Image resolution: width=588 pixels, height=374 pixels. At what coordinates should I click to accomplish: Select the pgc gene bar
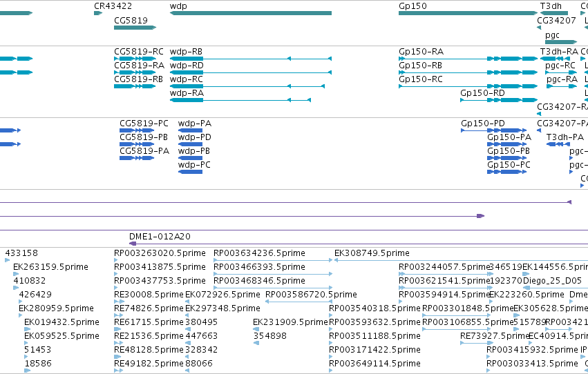[x=561, y=42]
